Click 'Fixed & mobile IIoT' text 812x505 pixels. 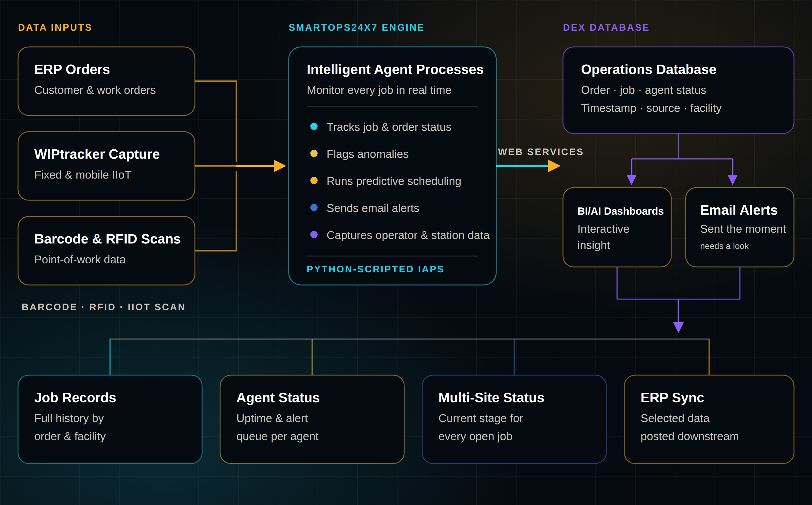(x=83, y=175)
